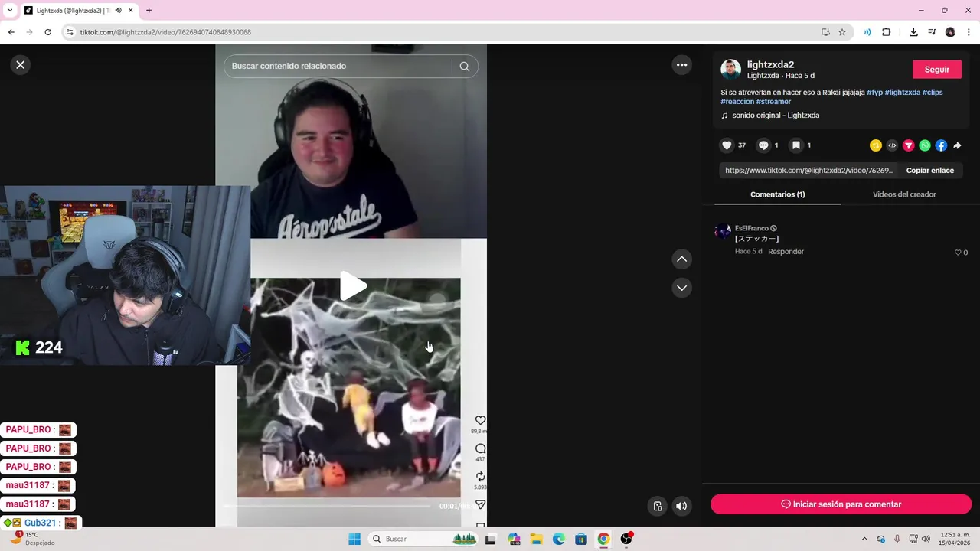Mute the tab via its audio speaker icon
980x551 pixels.
pyautogui.click(x=118, y=11)
